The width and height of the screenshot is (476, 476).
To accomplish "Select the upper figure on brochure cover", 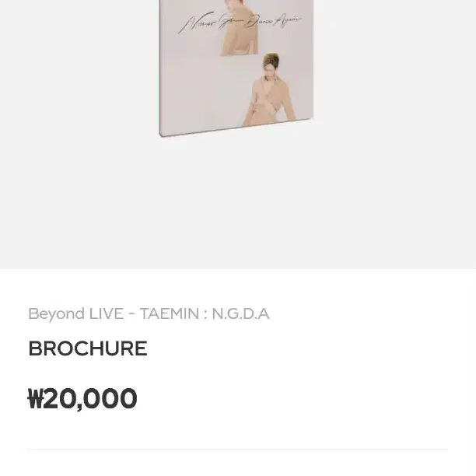I will [240, 28].
